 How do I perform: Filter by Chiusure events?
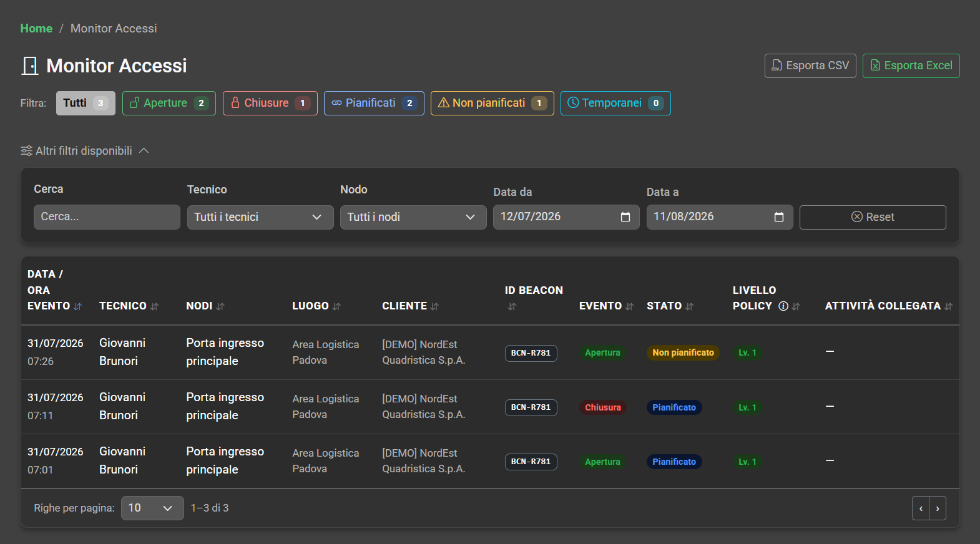pyautogui.click(x=270, y=103)
